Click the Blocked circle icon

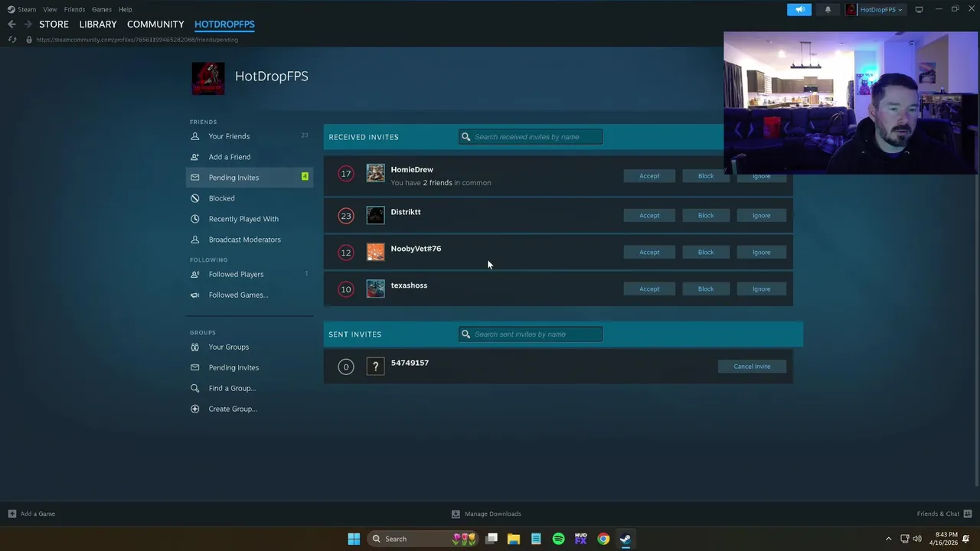click(194, 198)
